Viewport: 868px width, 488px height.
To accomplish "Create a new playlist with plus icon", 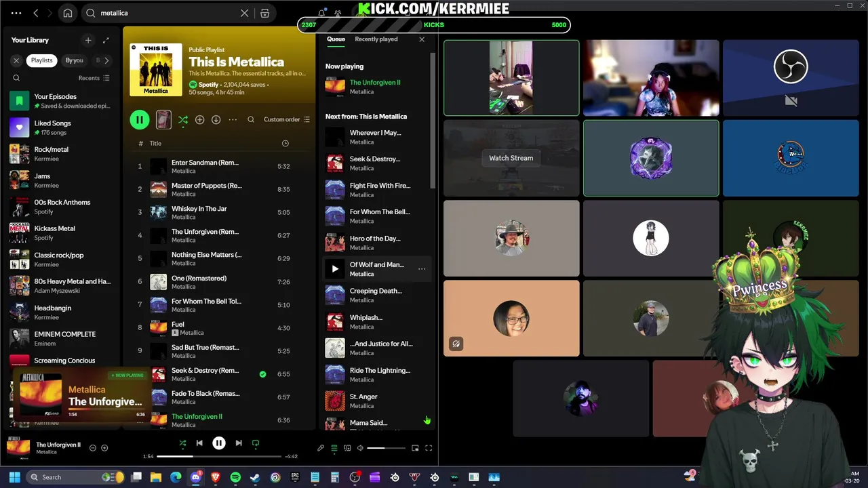I will click(x=87, y=40).
